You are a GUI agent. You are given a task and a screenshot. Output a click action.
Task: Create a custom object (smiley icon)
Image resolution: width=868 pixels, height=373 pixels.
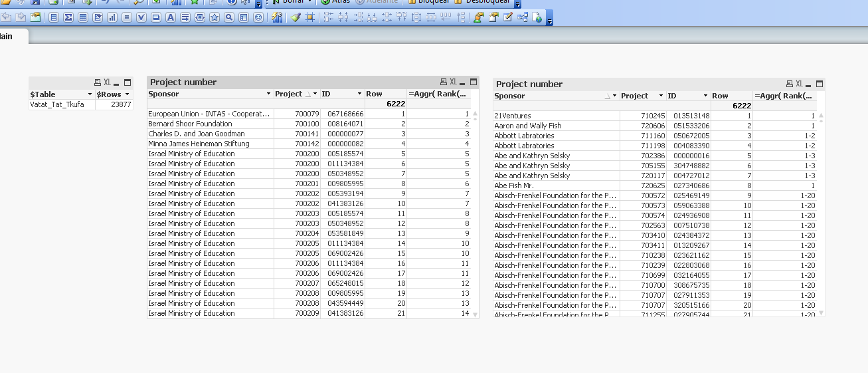258,17
